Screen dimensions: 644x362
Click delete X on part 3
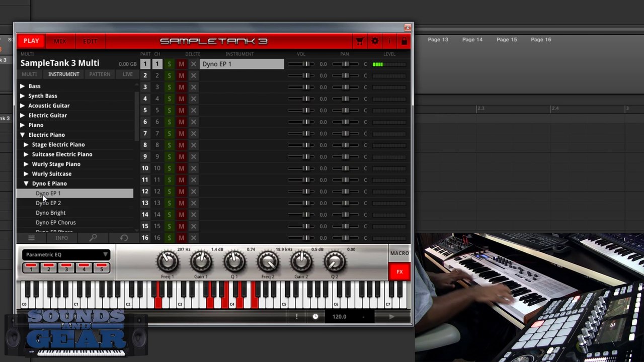(193, 87)
